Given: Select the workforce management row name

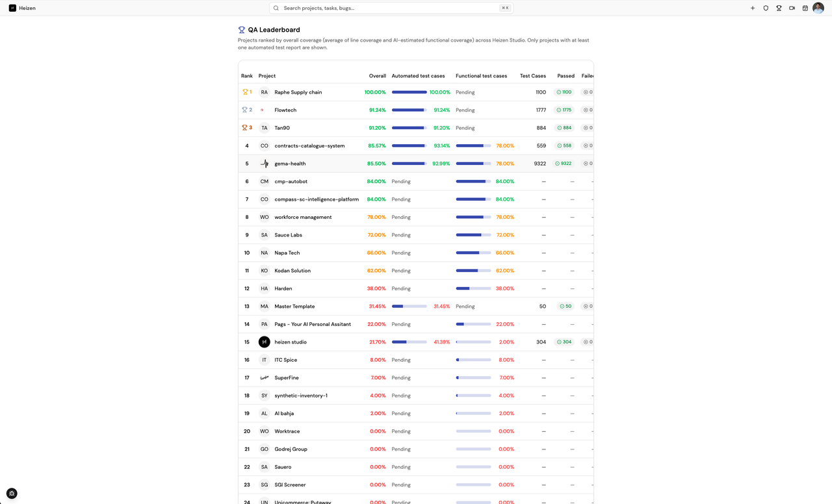Looking at the screenshot, I should tap(303, 217).
